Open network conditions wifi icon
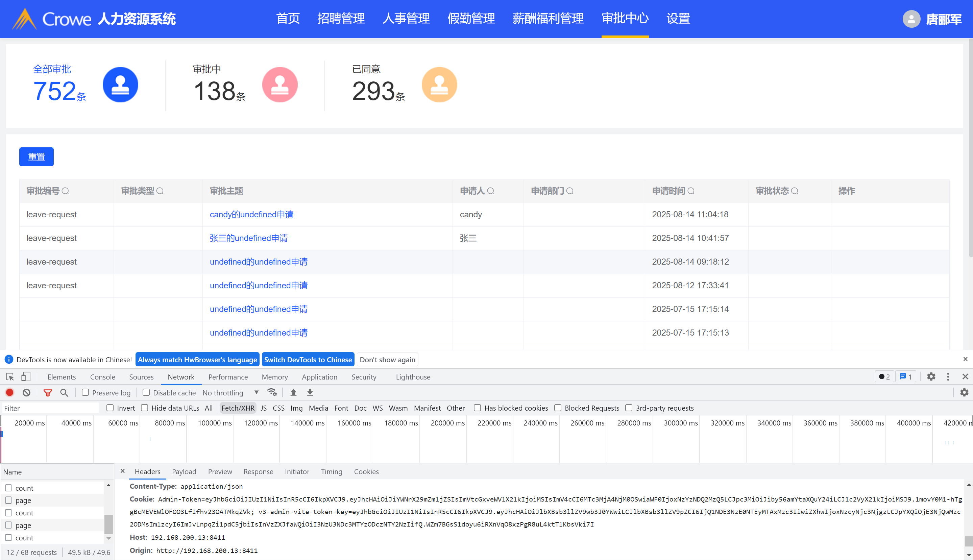 coord(272,392)
